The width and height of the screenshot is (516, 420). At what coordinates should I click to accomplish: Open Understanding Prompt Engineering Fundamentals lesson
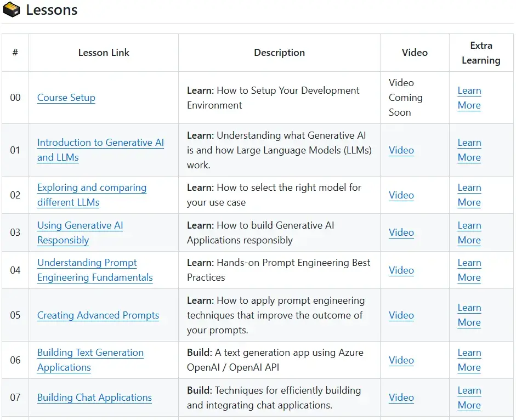coord(87,263)
